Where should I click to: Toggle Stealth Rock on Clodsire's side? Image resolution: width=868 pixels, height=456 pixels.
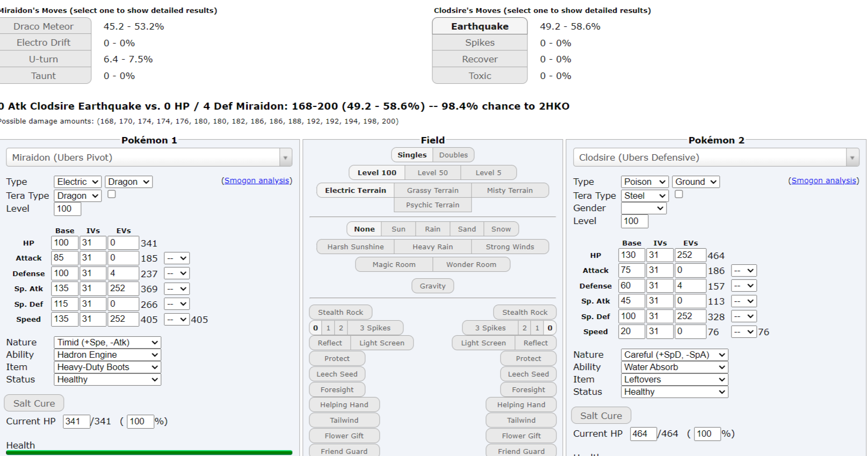[525, 312]
